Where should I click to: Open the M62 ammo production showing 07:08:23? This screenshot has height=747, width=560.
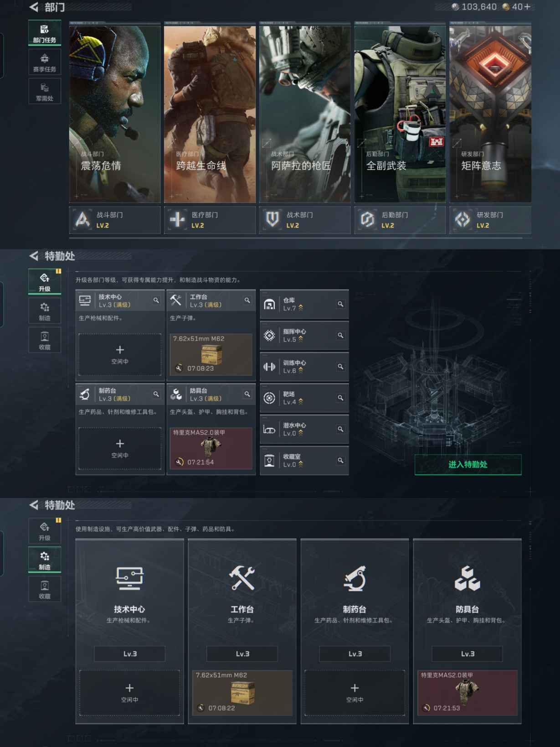pyautogui.click(x=211, y=354)
